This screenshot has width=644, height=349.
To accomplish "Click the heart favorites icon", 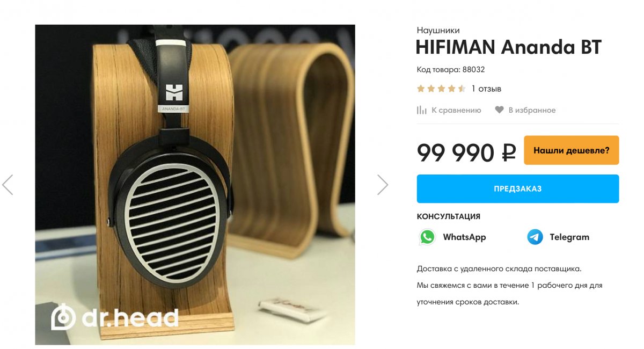I will click(499, 110).
